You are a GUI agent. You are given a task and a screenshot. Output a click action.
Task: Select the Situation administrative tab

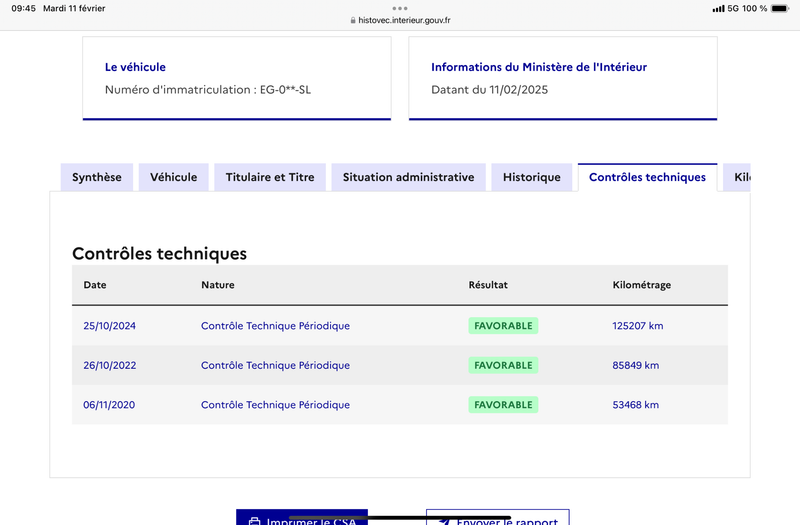coord(408,177)
